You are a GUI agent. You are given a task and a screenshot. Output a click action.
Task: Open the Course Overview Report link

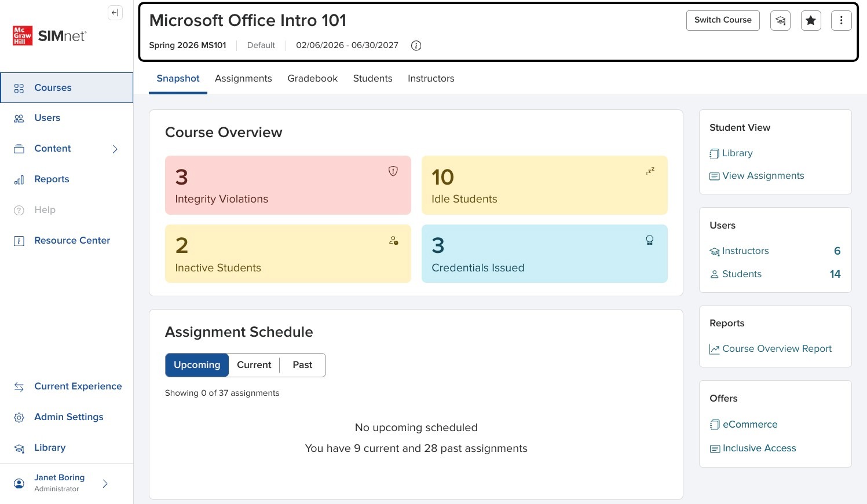click(x=771, y=349)
